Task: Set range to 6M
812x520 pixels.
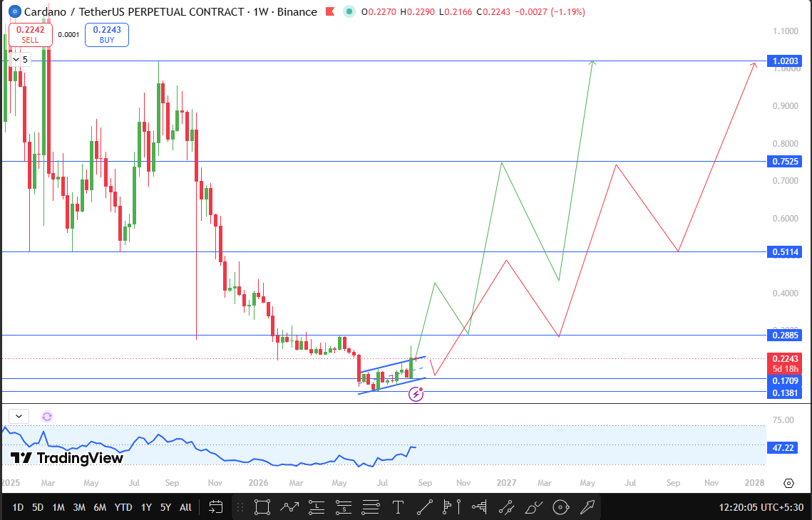Action: pyautogui.click(x=100, y=508)
